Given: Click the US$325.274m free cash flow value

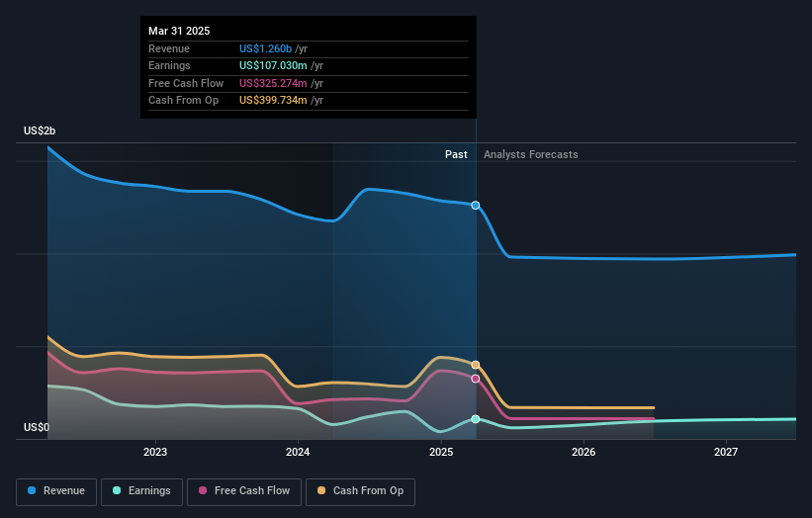Looking at the screenshot, I should [273, 83].
